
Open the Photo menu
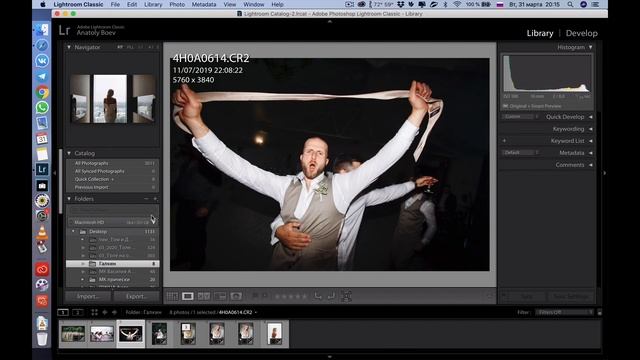pyautogui.click(x=177, y=4)
